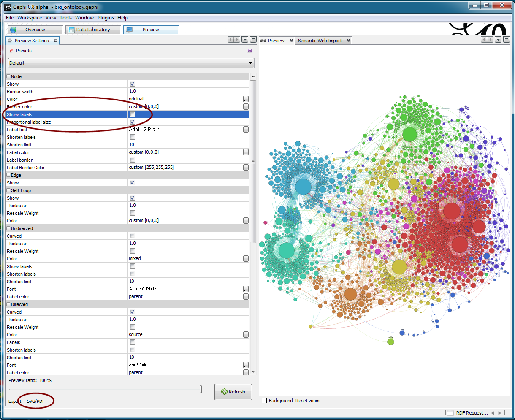Screen dimensions: 515x420
Task: Click the Reset zoom link
Action: coord(307,401)
